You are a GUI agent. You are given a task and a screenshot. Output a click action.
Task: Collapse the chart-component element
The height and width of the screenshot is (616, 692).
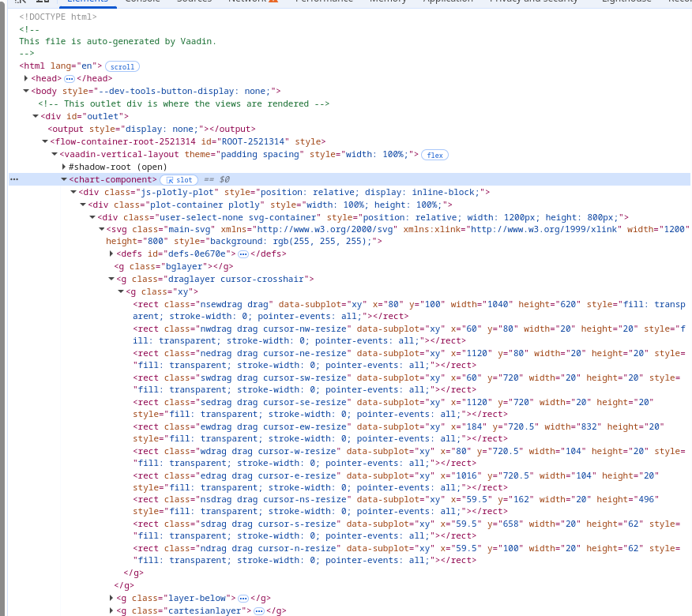click(64, 179)
